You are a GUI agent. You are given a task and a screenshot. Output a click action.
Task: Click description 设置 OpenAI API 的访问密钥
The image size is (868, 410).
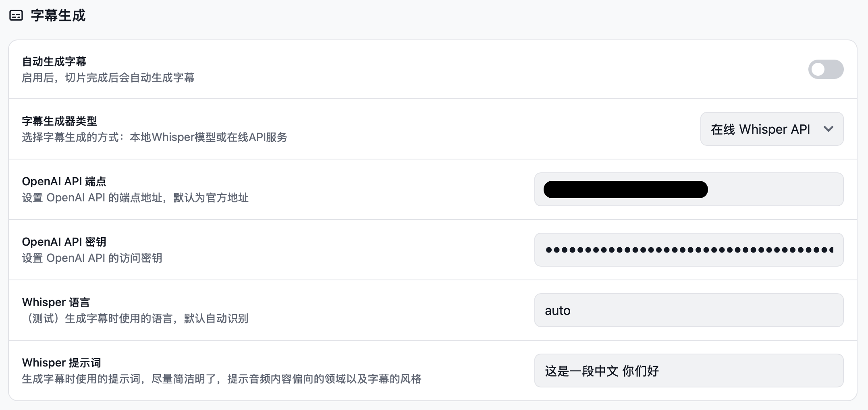[92, 258]
